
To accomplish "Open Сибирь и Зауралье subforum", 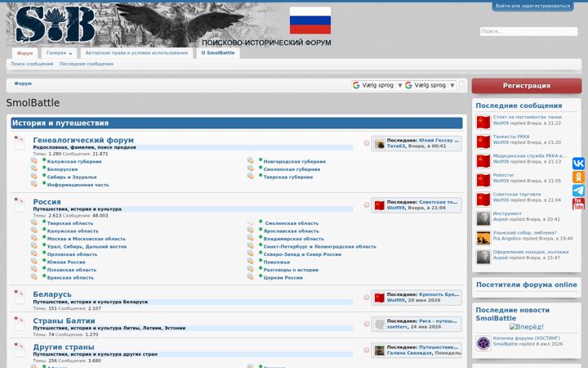I will [x=72, y=177].
